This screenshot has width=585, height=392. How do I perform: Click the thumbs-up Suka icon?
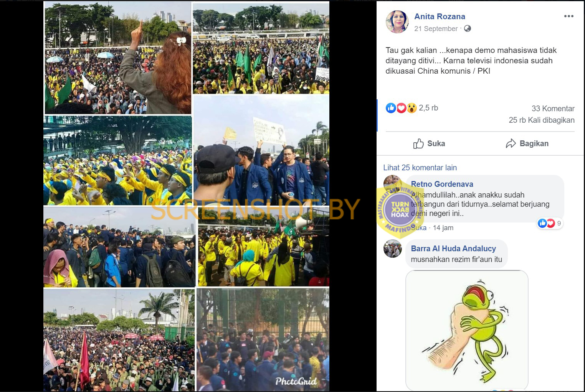click(x=418, y=143)
